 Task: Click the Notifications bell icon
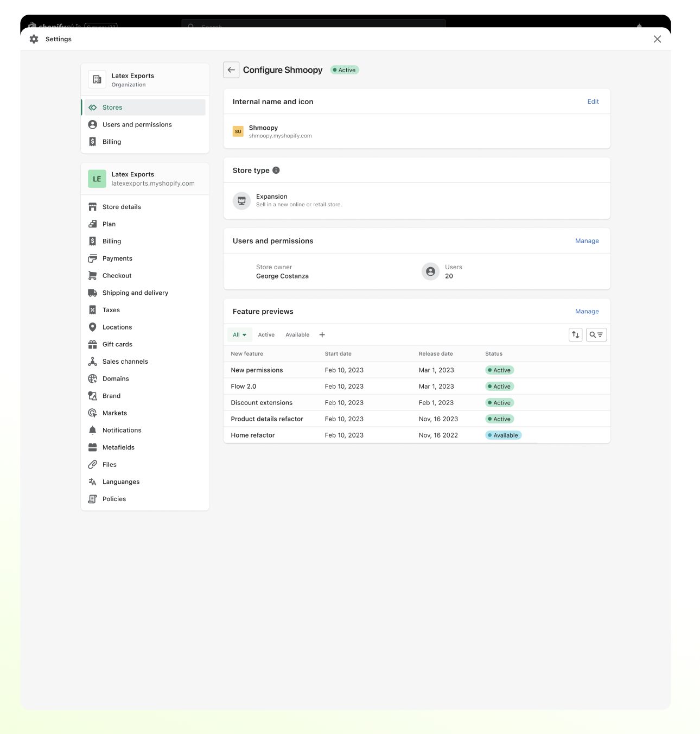pyautogui.click(x=93, y=431)
